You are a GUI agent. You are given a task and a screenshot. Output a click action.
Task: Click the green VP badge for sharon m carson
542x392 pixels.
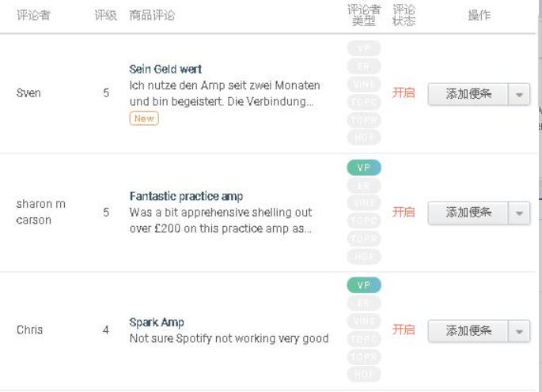point(364,168)
